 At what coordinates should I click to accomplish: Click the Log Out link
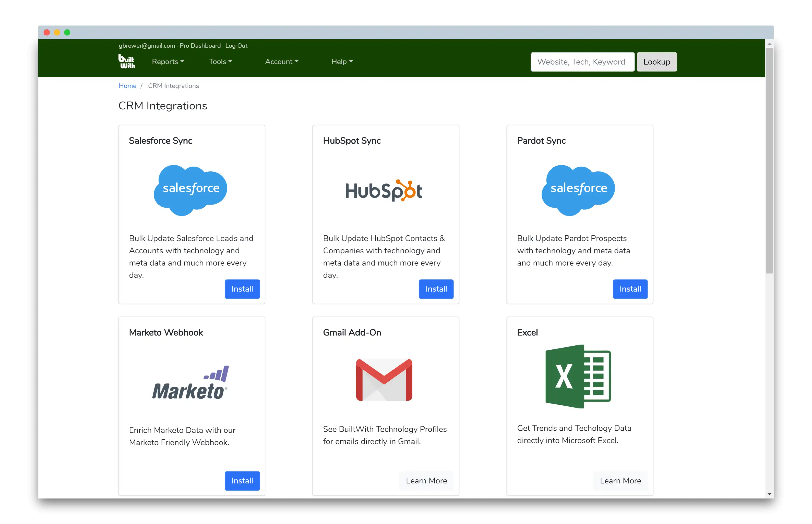236,46
